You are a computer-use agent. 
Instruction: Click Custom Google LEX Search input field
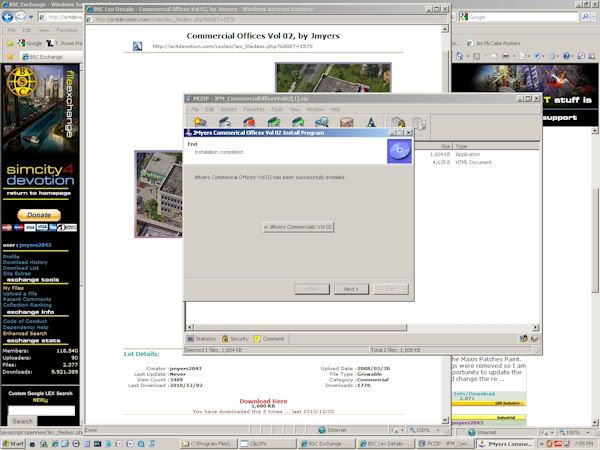[x=41, y=411]
